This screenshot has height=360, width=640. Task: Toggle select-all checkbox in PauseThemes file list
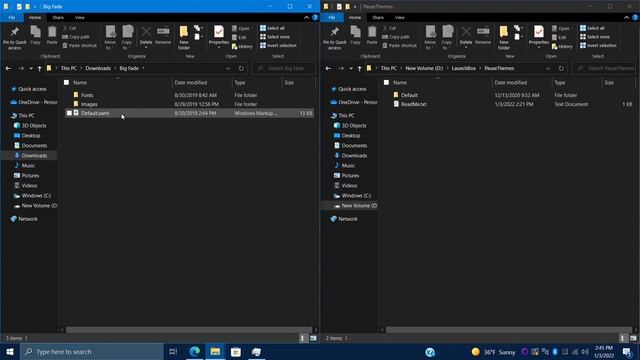[x=387, y=82]
